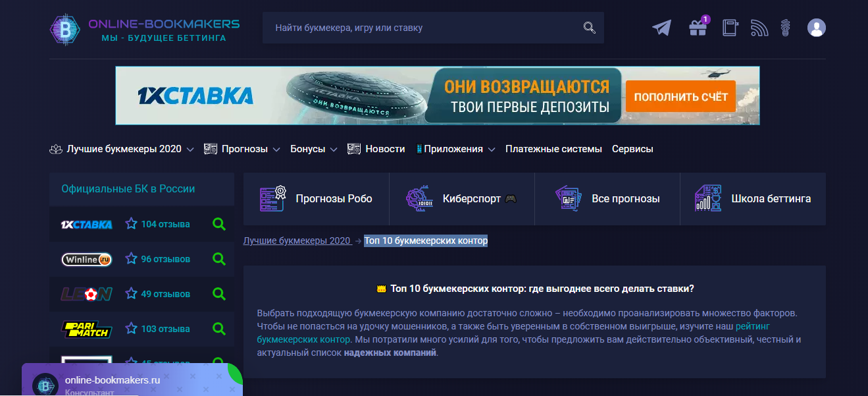Click the Прогнозы Робо icon
This screenshot has height=396, width=868.
pyautogui.click(x=273, y=198)
